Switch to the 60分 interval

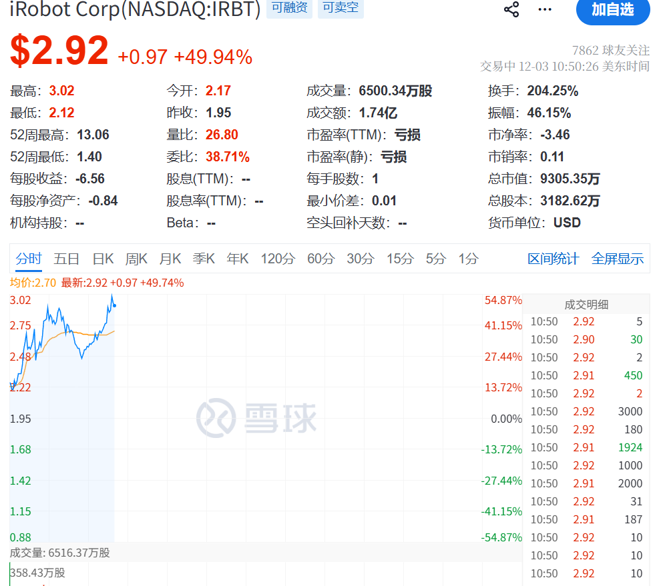(x=321, y=259)
